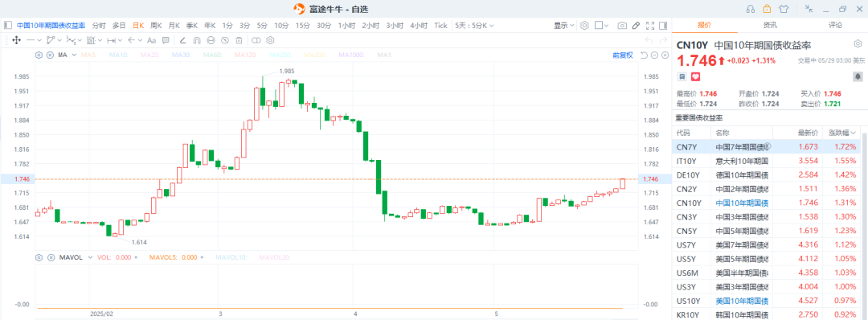868x320 pixels.
Task: Click the 前复权 adjustment link
Action: click(622, 55)
